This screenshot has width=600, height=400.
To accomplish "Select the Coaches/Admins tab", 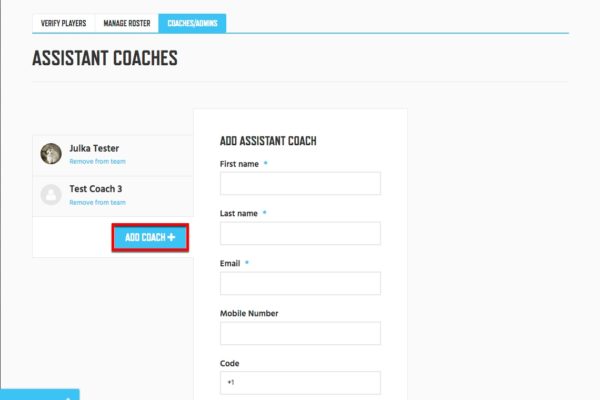I will (192, 23).
